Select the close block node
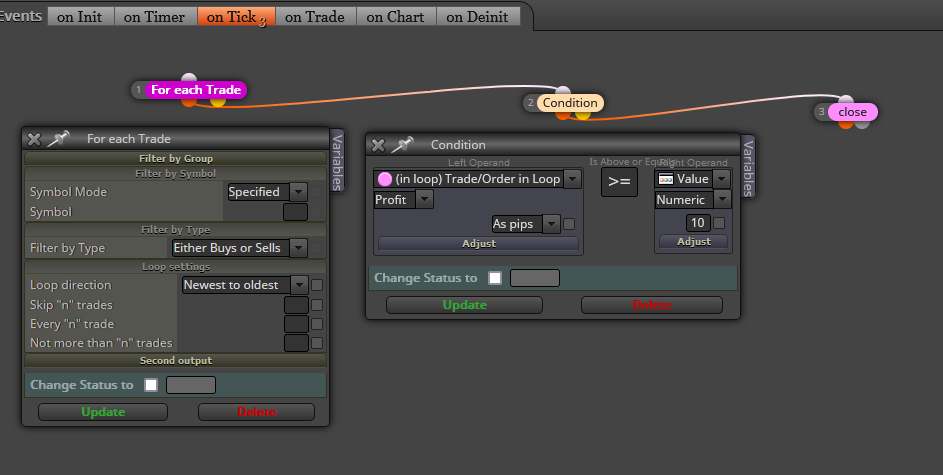 pyautogui.click(x=852, y=112)
